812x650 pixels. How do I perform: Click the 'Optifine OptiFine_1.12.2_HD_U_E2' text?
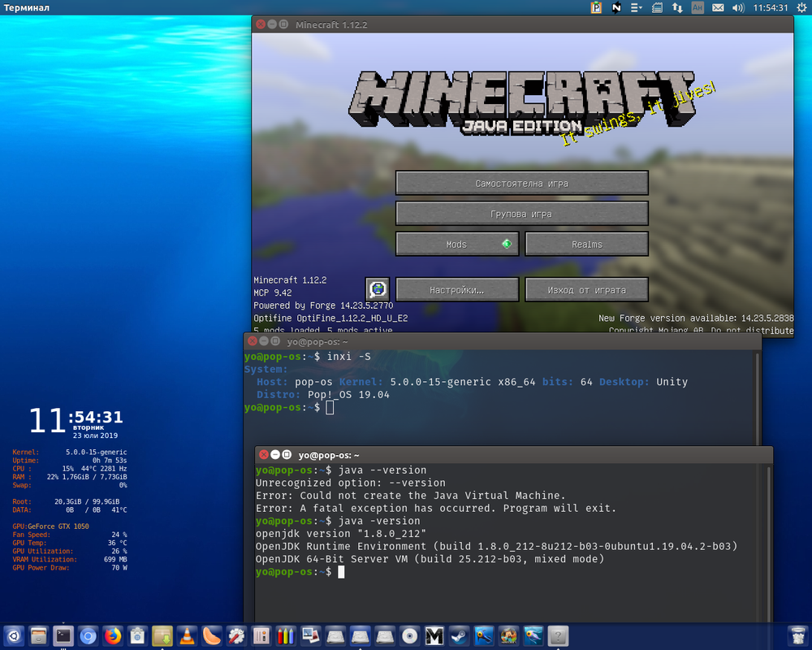pos(330,318)
